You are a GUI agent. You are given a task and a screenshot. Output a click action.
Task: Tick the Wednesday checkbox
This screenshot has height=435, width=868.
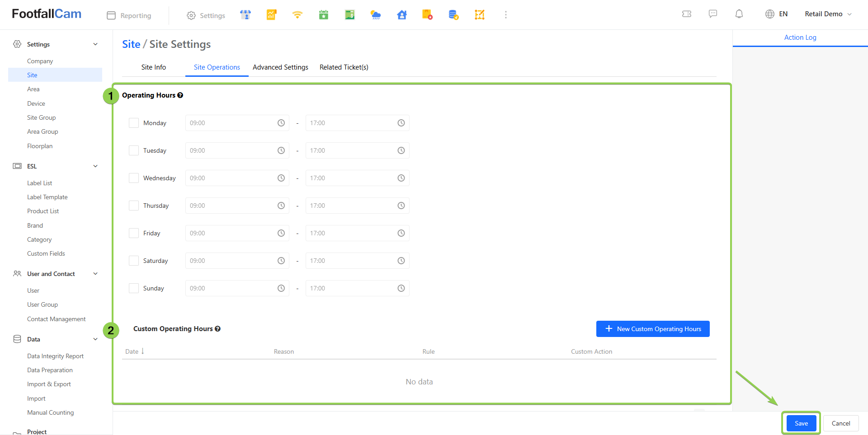tap(134, 178)
